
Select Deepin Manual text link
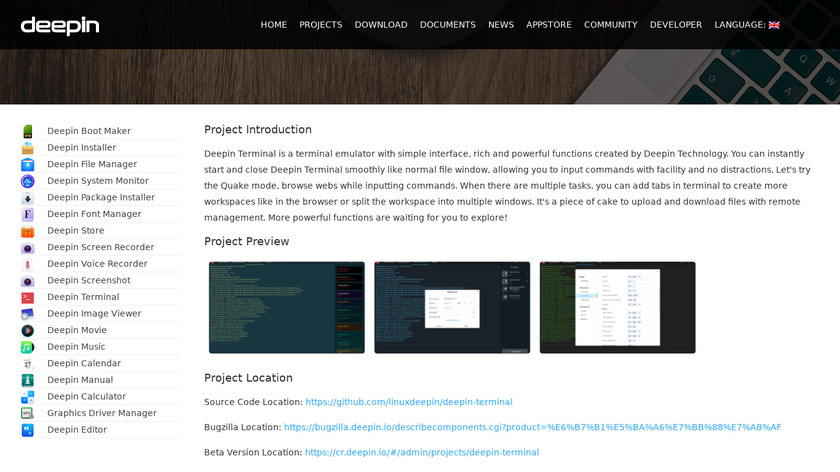click(80, 380)
